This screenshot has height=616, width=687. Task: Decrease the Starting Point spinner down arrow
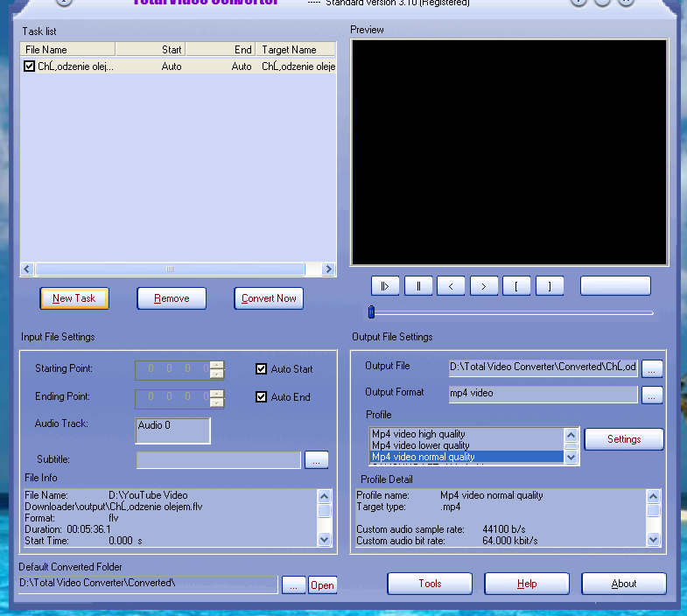[217, 374]
